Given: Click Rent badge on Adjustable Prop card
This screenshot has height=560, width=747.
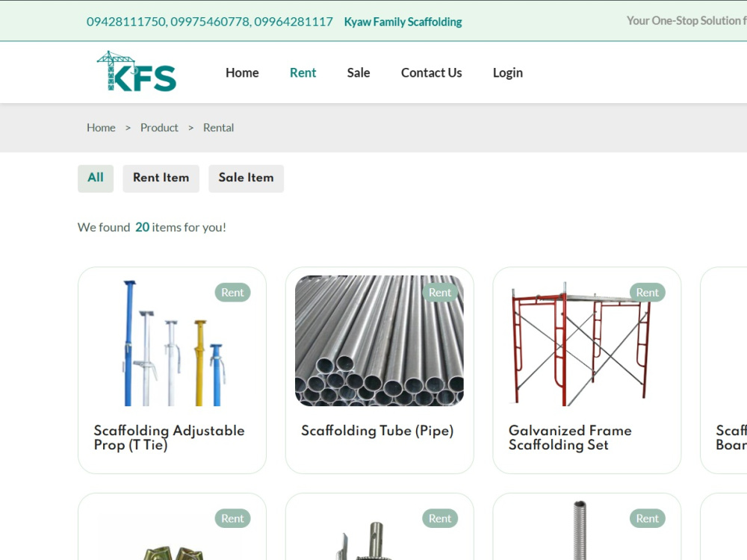Looking at the screenshot, I should [x=232, y=293].
